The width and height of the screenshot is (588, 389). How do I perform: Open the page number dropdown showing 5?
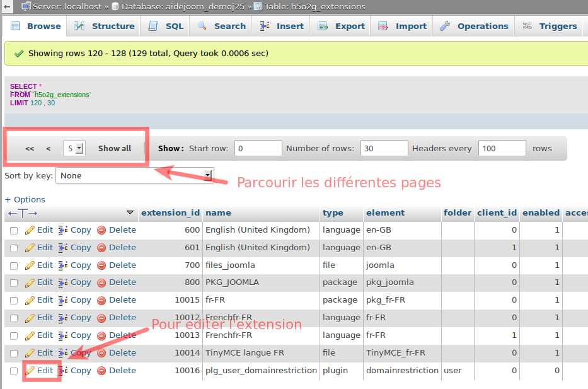(74, 148)
